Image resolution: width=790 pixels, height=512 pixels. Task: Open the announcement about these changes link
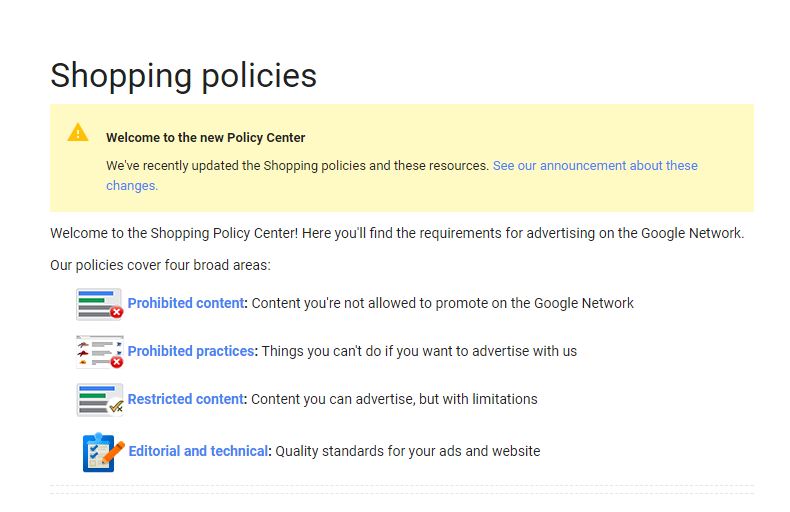click(x=595, y=166)
